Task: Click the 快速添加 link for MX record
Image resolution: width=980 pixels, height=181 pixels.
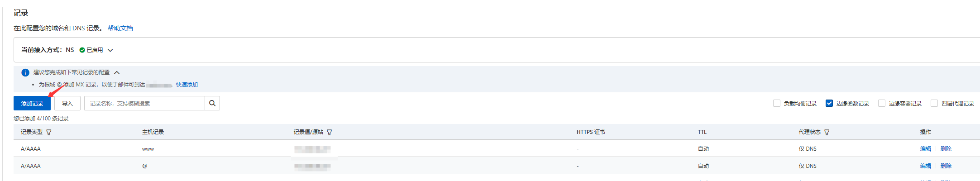Action: (x=186, y=85)
